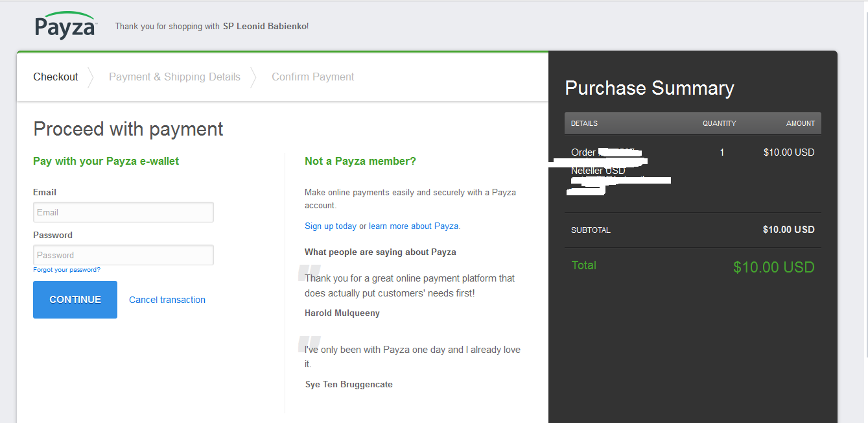Click the green total $10.00 USD amount
This screenshot has width=868, height=423.
(774, 267)
